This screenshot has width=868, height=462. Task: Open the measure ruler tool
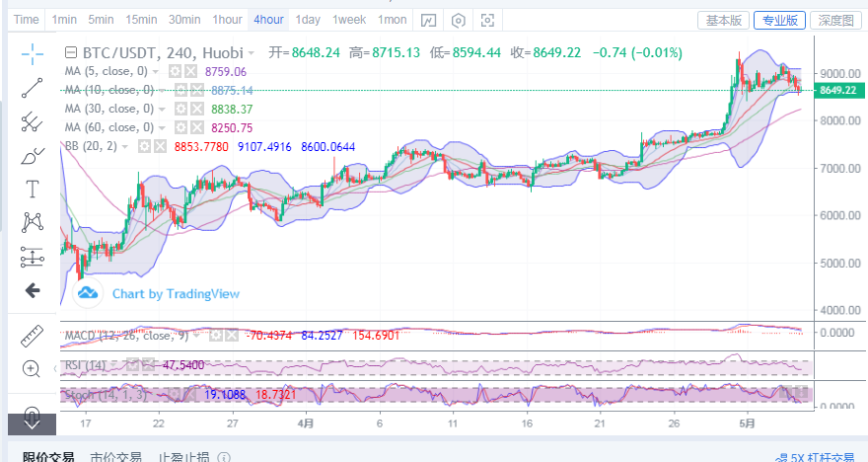pos(33,336)
